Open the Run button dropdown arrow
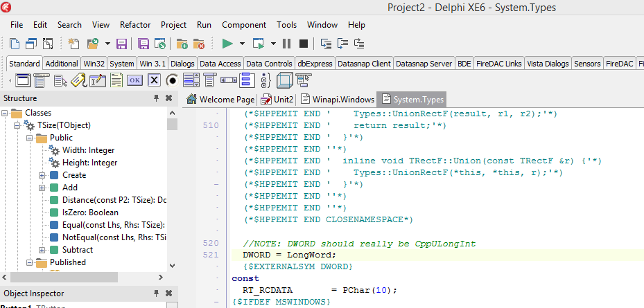Screen dimensions: 644x308 coord(242,44)
